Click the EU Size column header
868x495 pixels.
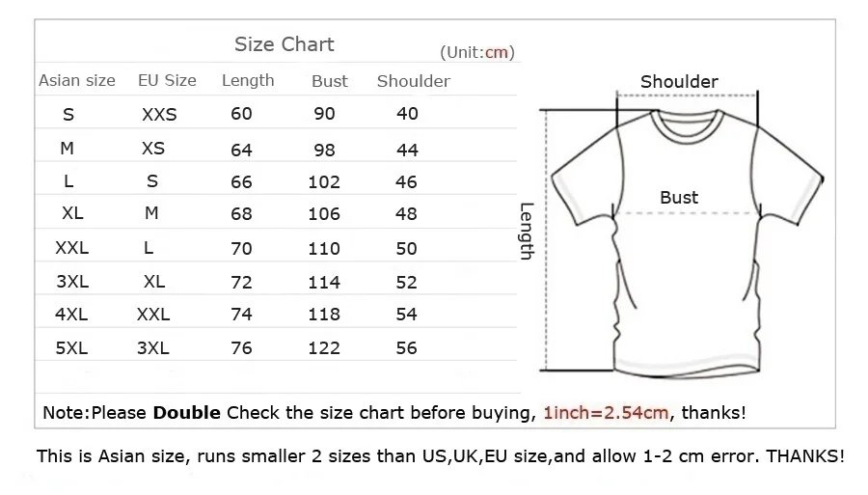tap(167, 81)
